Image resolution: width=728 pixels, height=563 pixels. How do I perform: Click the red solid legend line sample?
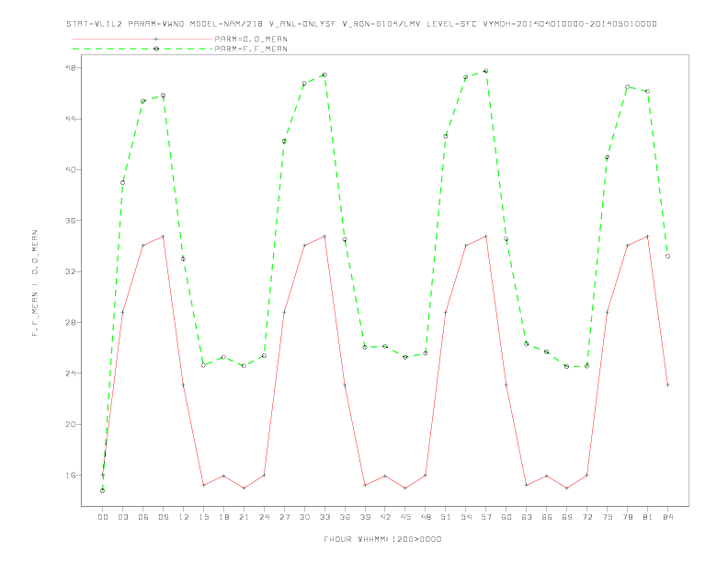pos(142,39)
